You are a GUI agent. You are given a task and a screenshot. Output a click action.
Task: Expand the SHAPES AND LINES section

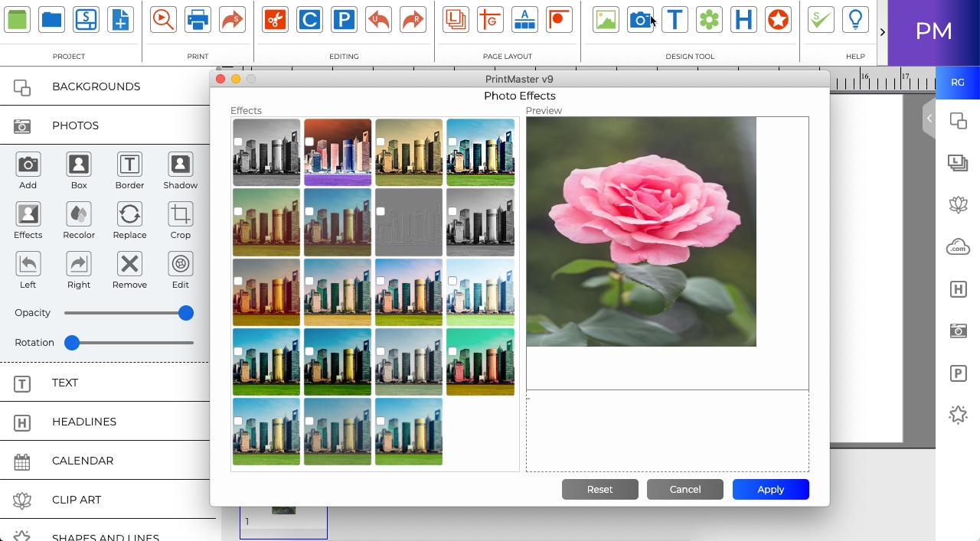coord(106,536)
